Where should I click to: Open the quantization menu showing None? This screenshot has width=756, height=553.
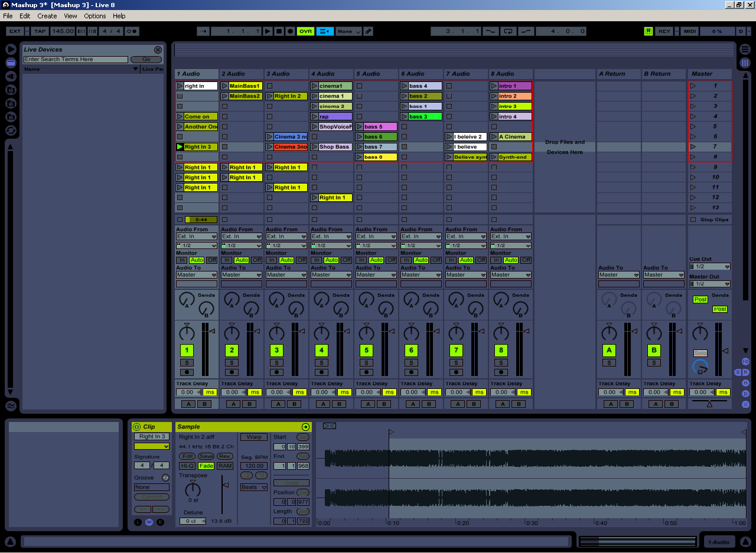348,31
